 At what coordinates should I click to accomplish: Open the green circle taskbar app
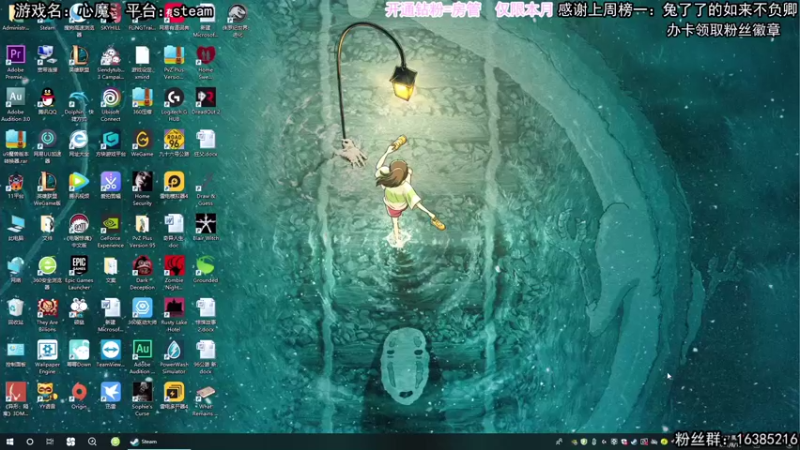pos(115,442)
